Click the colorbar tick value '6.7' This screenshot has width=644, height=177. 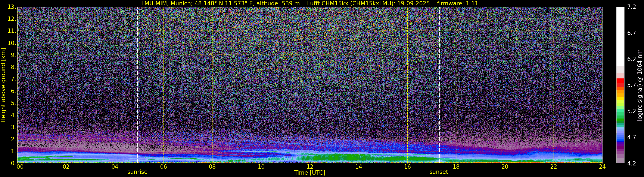pyautogui.click(x=632, y=33)
